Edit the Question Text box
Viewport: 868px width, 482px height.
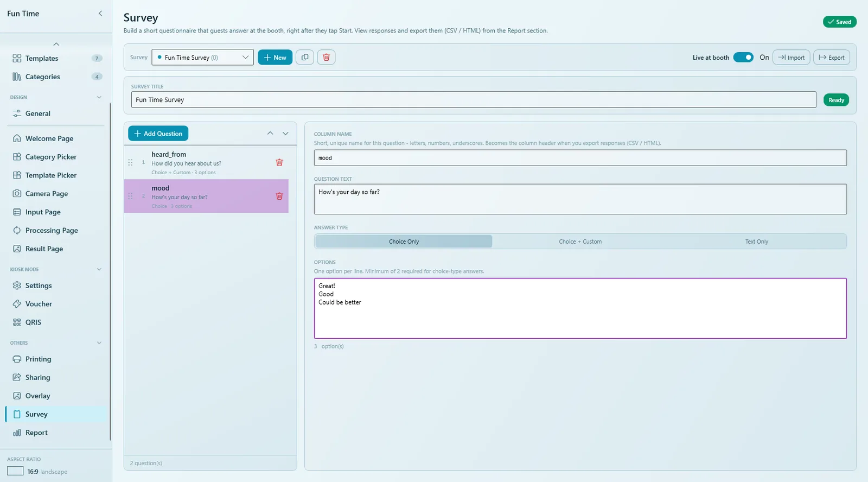tap(580, 199)
